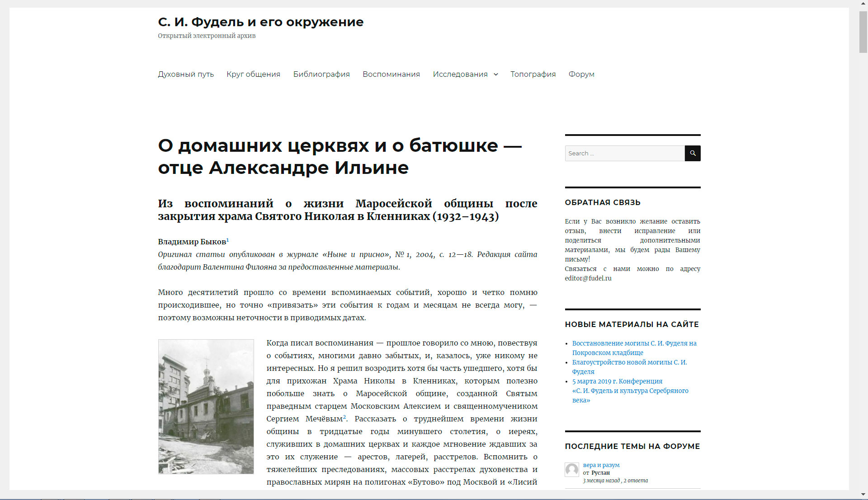Open link about Восстановление могилы С. И. Фуделя
Image resolution: width=868 pixels, height=500 pixels.
point(634,348)
